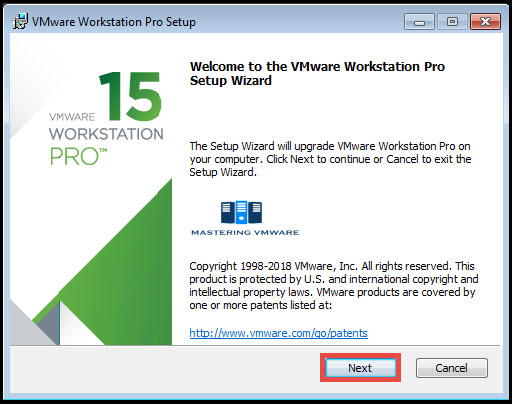The image size is (512, 404).
Task: Click the green PRO logo text
Action: coord(78,157)
